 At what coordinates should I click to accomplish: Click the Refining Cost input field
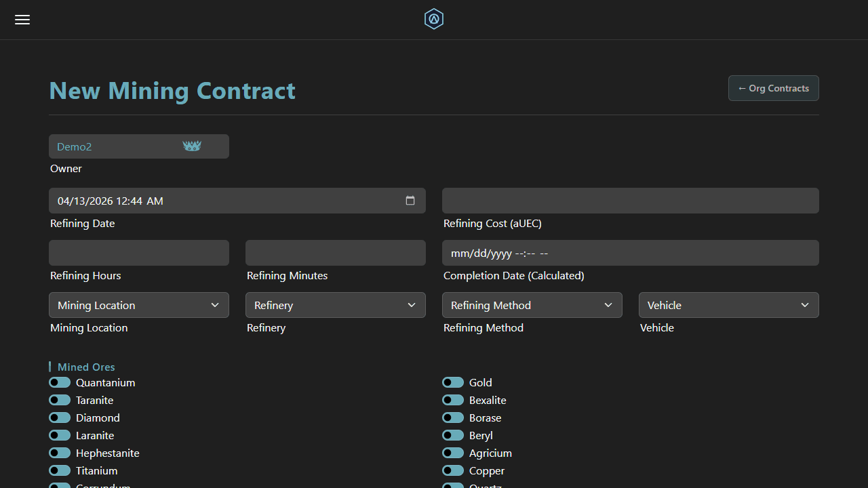pyautogui.click(x=630, y=201)
